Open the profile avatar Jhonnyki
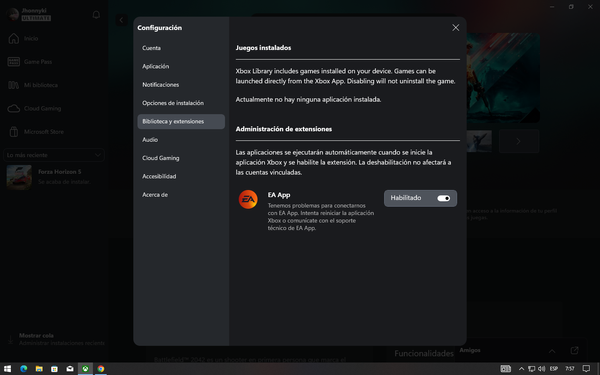The height and width of the screenshot is (375, 600). coord(13,15)
